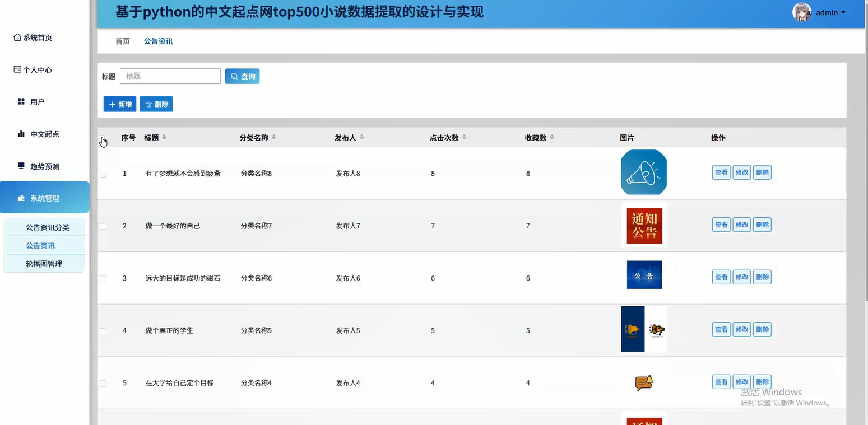Click 查看 for 做一个最好的自己

point(721,225)
